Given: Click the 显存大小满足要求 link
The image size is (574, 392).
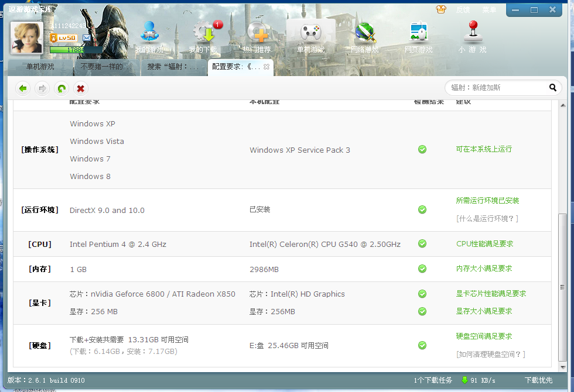Looking at the screenshot, I should tap(484, 311).
